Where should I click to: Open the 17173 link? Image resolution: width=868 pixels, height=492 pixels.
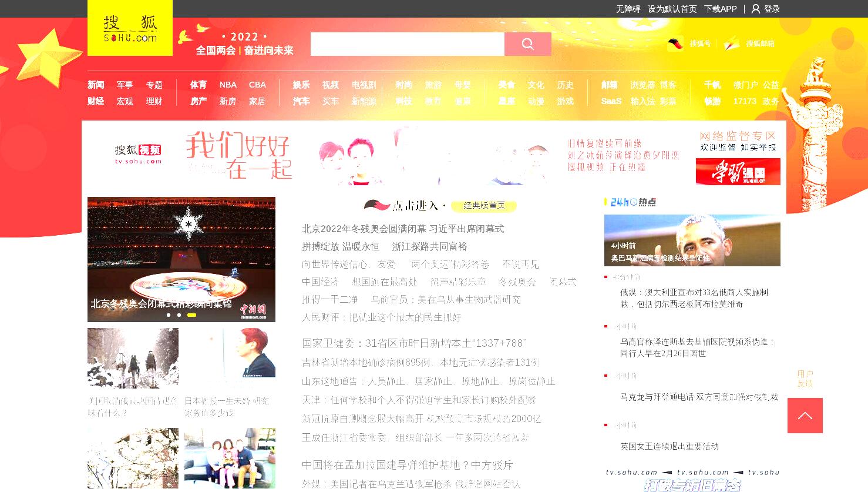point(745,101)
